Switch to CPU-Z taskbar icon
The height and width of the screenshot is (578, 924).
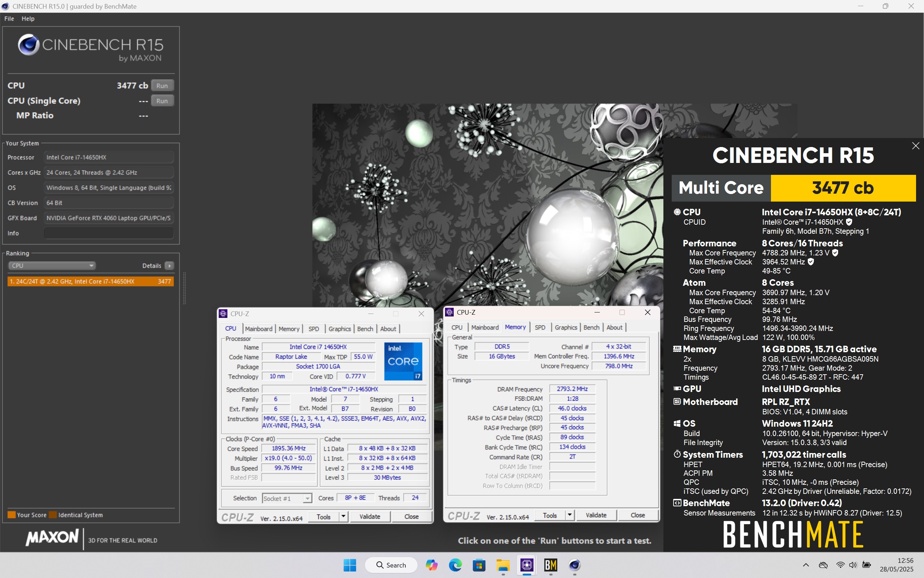coord(527,565)
